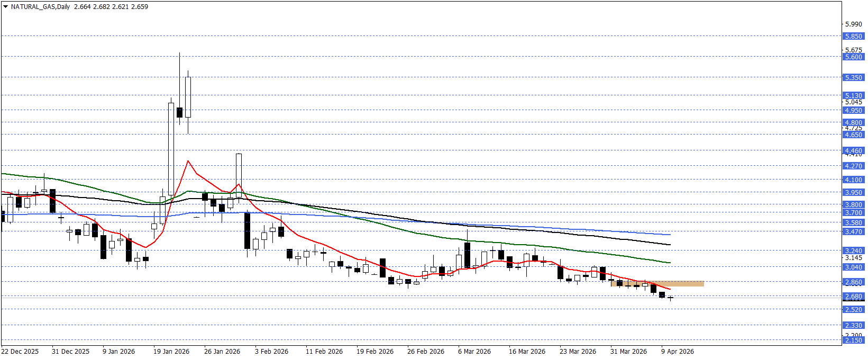Viewport: 868px width, 358px height.
Task: Click the OHLC values text in chart header
Action: pos(111,7)
